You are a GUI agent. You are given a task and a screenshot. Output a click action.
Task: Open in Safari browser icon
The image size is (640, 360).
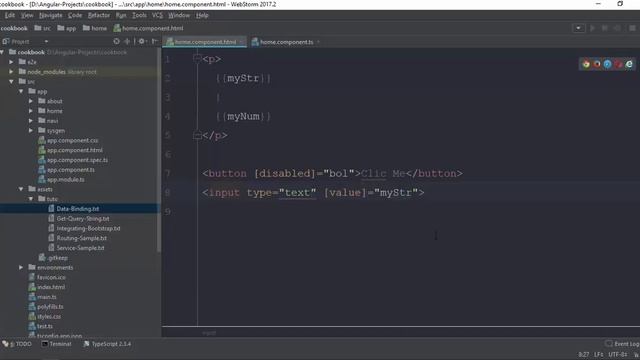coord(607,64)
